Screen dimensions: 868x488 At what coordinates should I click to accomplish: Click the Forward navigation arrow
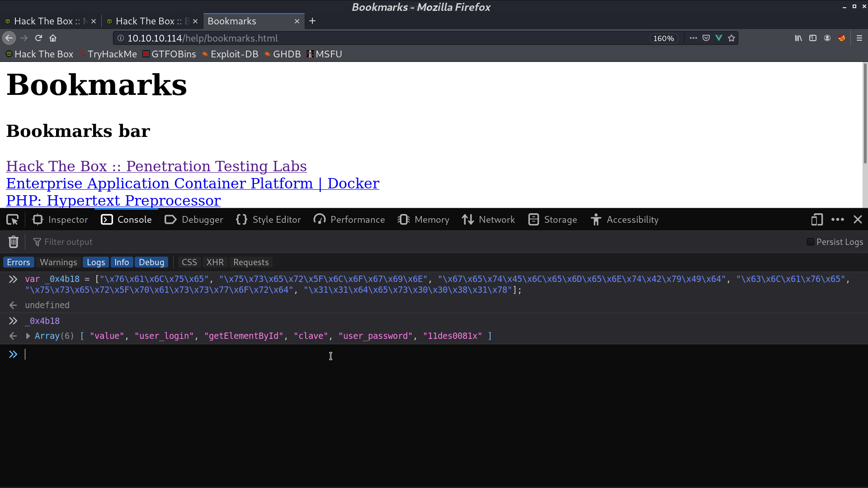[x=24, y=38]
